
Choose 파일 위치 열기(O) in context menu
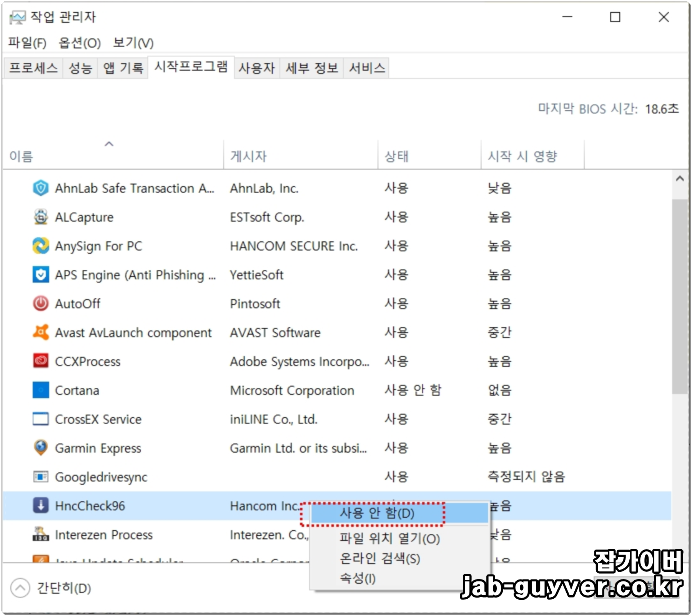pyautogui.click(x=400, y=538)
